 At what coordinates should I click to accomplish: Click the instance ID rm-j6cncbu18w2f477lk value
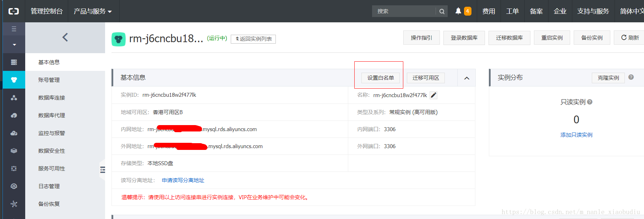[169, 95]
